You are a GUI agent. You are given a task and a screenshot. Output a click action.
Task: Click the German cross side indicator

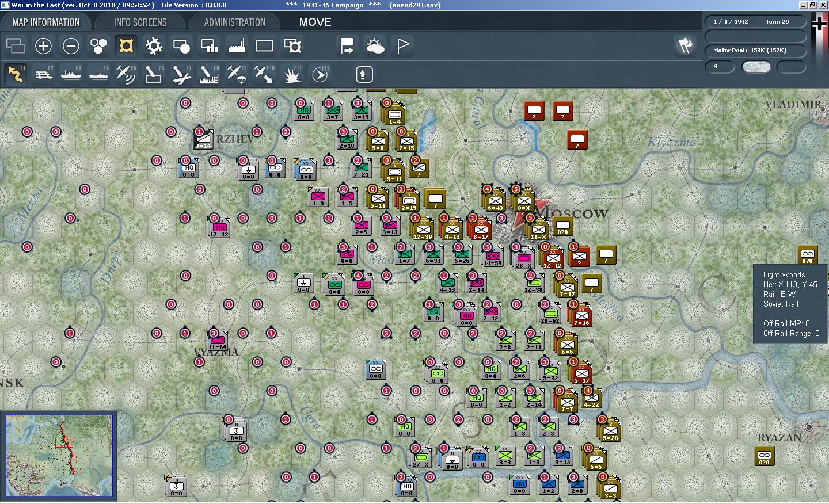point(819,24)
